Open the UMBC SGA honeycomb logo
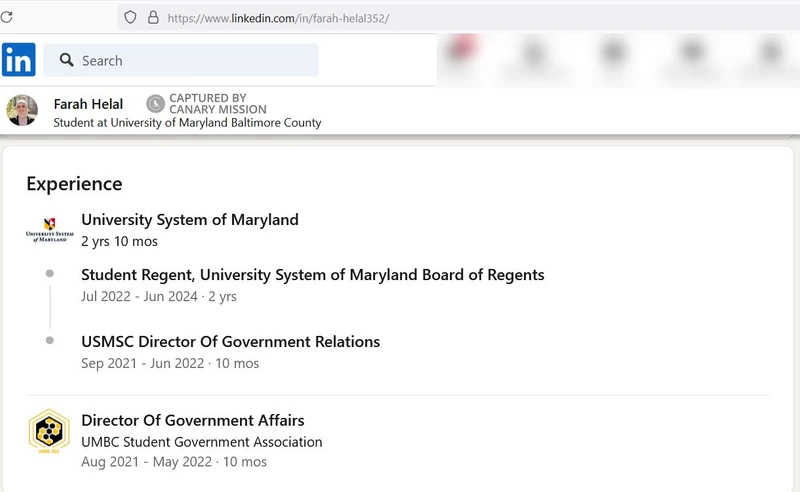Image resolution: width=800 pixels, height=492 pixels. point(49,431)
